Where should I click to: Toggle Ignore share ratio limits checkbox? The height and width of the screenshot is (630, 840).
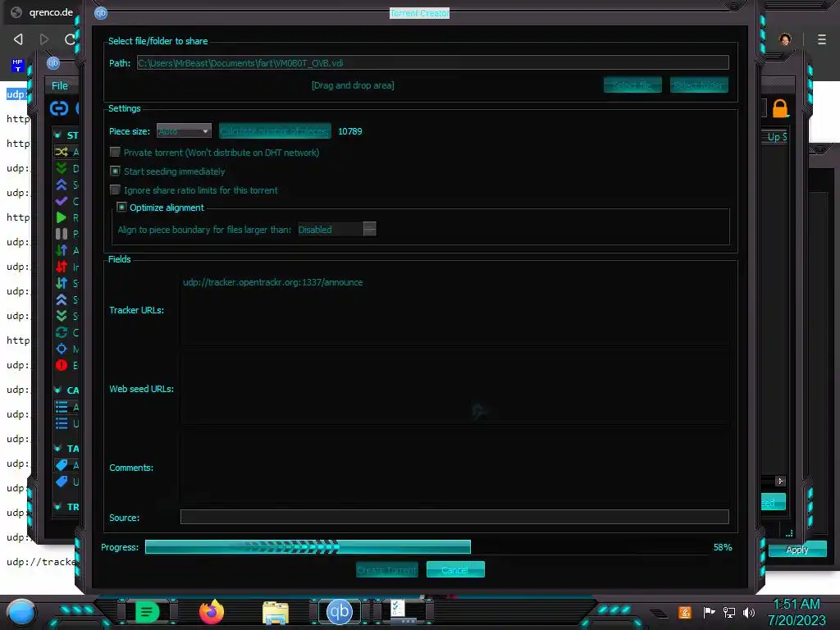[x=115, y=189]
